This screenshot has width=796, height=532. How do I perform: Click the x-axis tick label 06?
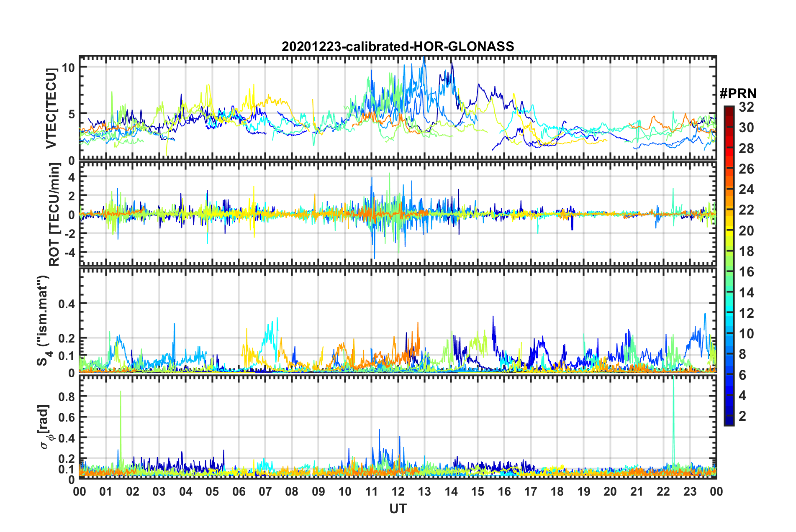tap(239, 491)
